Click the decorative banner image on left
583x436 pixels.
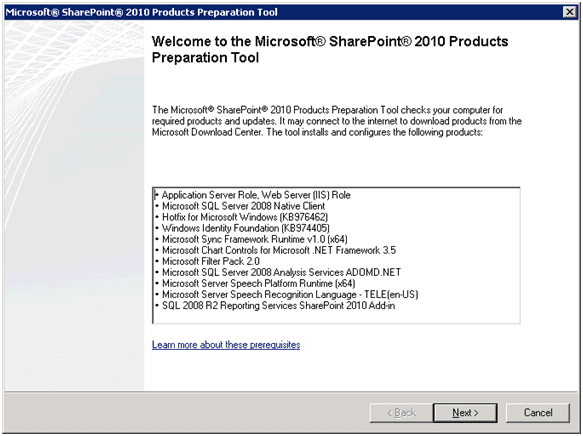[x=74, y=205]
